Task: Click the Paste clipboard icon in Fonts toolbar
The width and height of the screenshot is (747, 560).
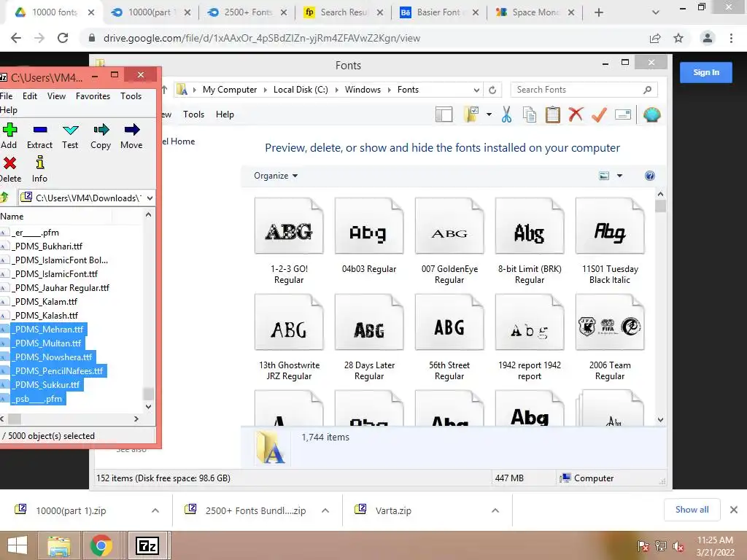Action: point(553,114)
